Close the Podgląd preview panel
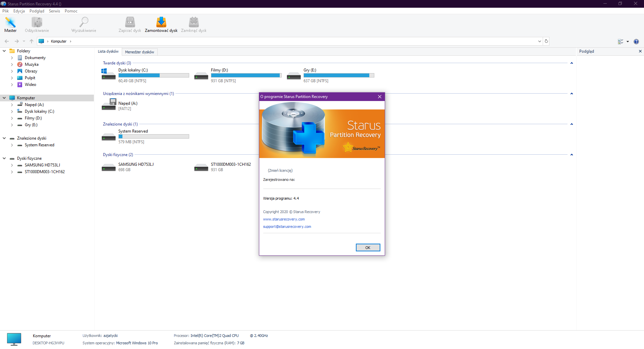The image size is (644, 349). click(x=640, y=51)
